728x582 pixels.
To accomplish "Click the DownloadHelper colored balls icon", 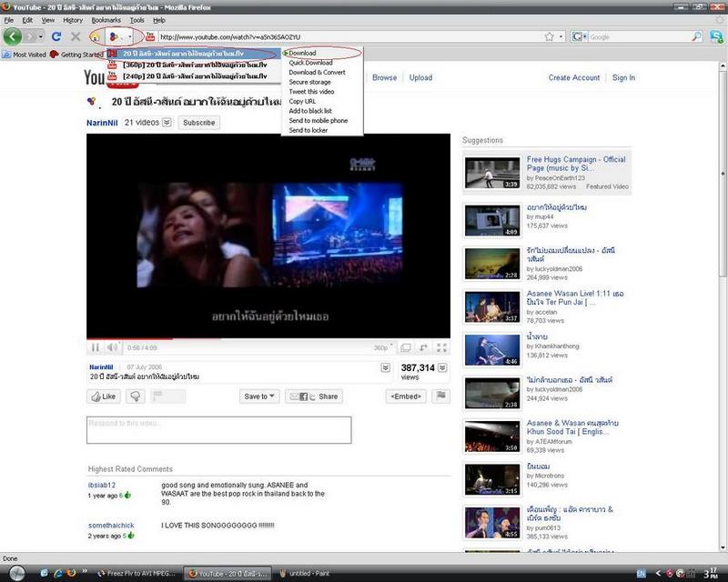I will point(114,36).
